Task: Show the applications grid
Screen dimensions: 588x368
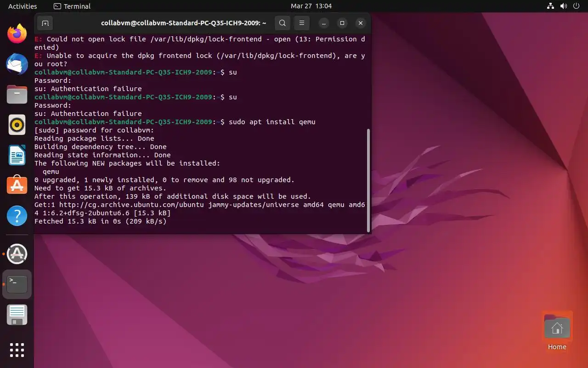Action: (x=17, y=350)
